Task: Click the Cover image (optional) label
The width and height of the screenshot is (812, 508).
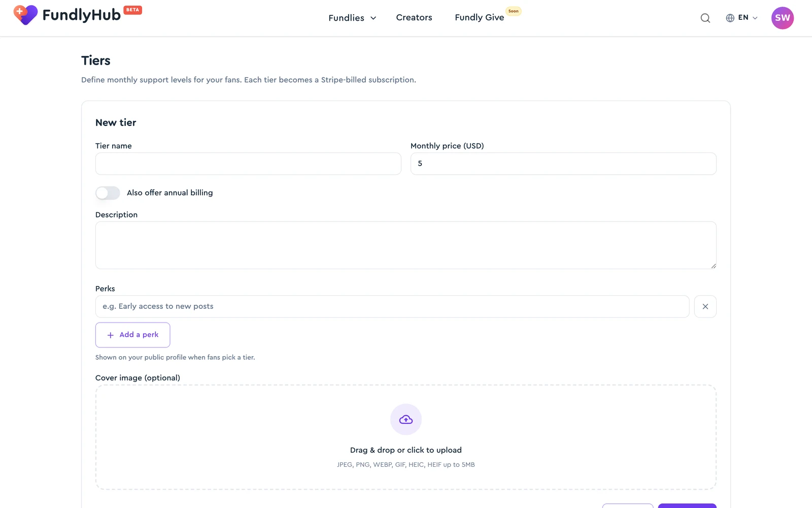Action: pyautogui.click(x=138, y=378)
